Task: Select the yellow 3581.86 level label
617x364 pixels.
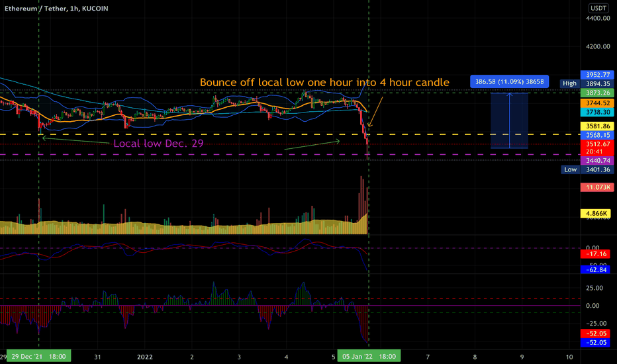Action: (597, 126)
